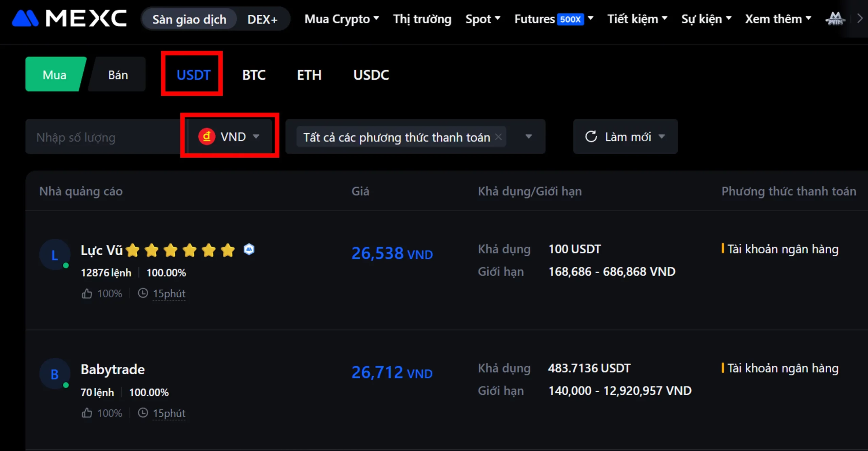Screen dimensions: 868x451
Task: Open the Tiết kiệm menu
Action: point(637,19)
